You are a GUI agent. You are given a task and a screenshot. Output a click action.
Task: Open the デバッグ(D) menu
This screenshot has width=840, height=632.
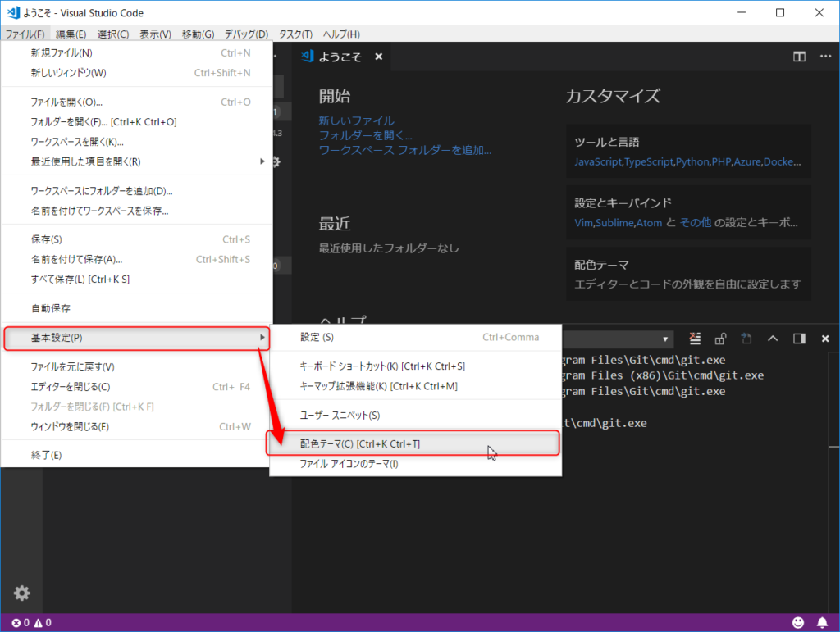(246, 34)
